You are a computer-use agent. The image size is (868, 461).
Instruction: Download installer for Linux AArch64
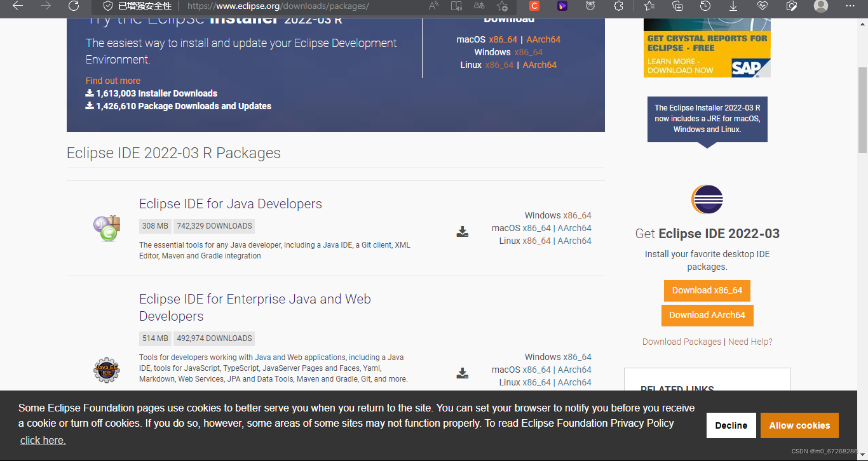539,65
